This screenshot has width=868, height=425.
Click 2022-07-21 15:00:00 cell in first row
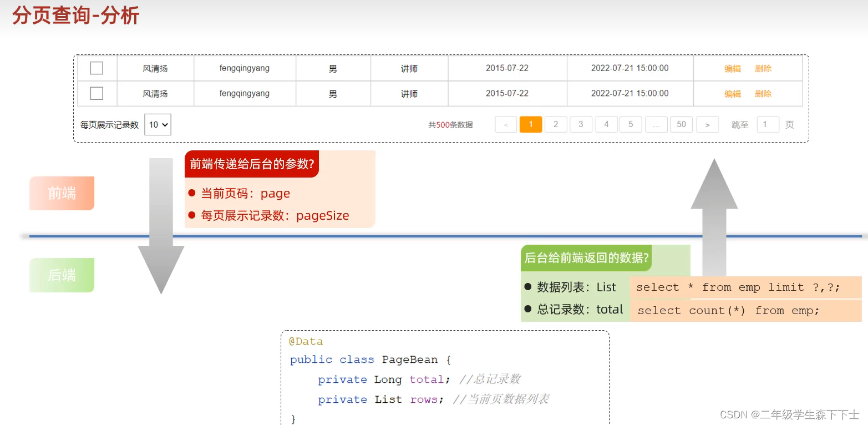630,68
